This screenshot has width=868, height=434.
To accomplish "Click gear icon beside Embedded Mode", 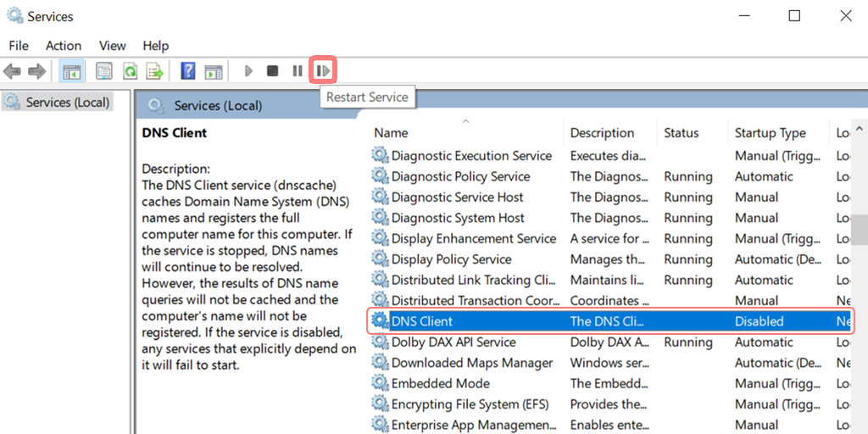I will [x=380, y=384].
